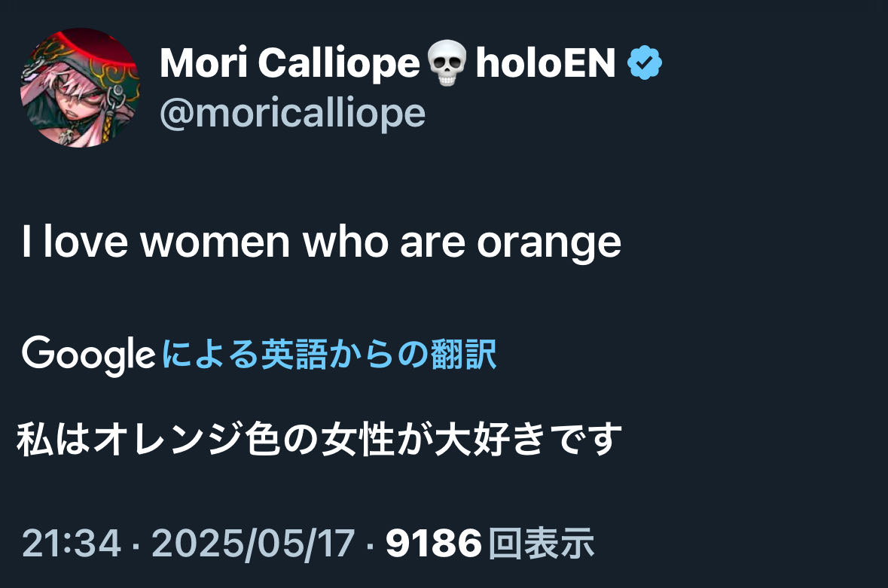Click 大好きです at end of translation
888x588 pixels.
click(528, 439)
